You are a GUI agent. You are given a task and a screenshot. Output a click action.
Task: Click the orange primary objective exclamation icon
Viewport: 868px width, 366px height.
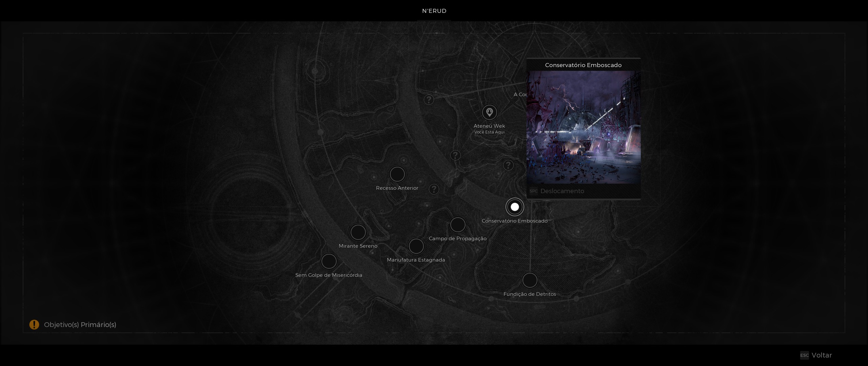click(34, 325)
